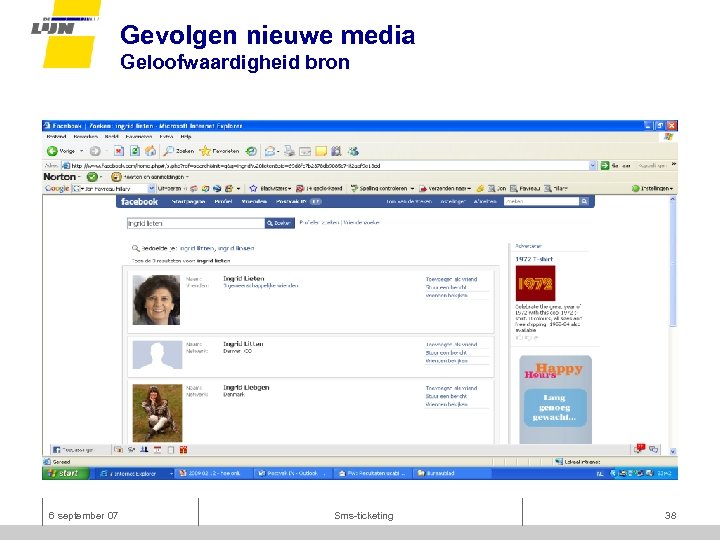Open the Bewerken menu

pyautogui.click(x=85, y=136)
